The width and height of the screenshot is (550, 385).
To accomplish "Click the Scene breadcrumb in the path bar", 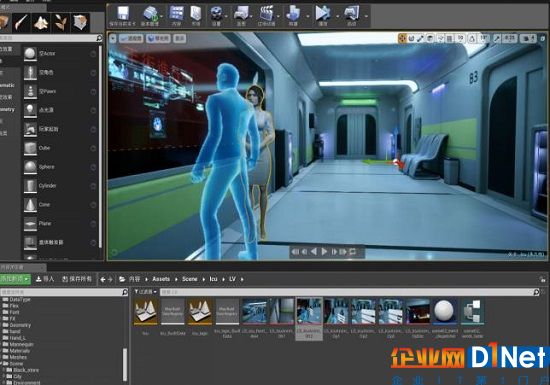I will point(189,279).
